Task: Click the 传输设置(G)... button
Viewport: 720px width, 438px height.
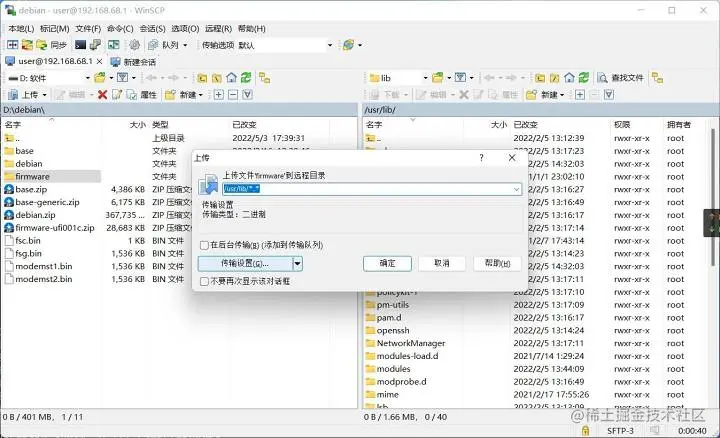Action: (x=245, y=264)
